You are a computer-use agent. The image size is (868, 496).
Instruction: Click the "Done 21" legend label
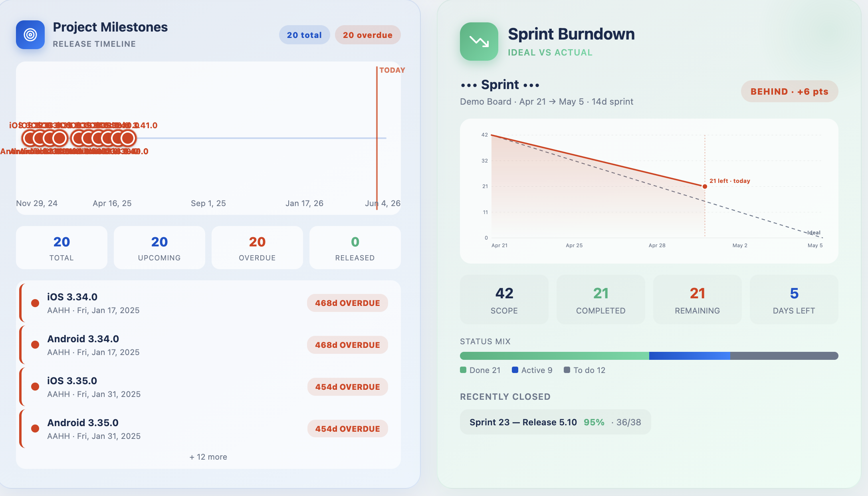(x=485, y=370)
